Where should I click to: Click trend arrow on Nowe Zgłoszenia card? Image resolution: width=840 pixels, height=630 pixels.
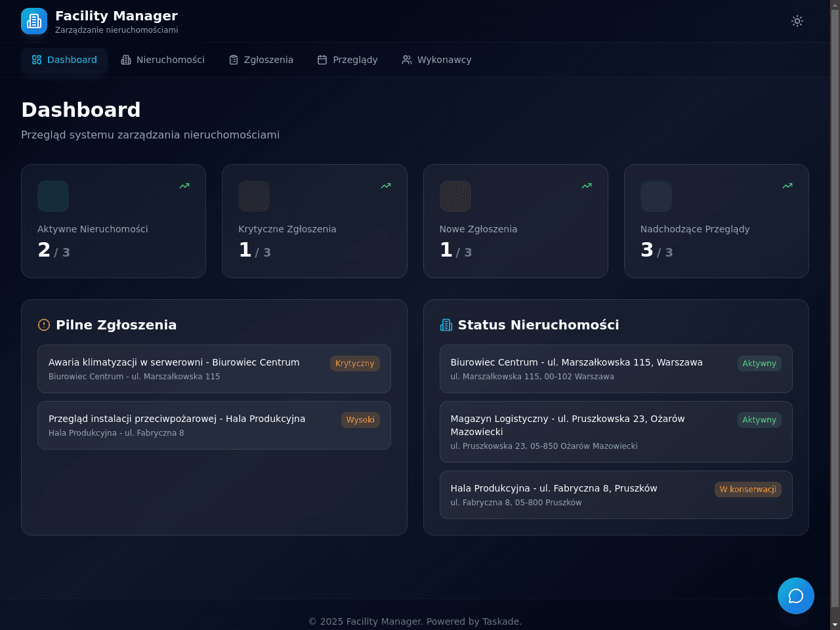(587, 186)
